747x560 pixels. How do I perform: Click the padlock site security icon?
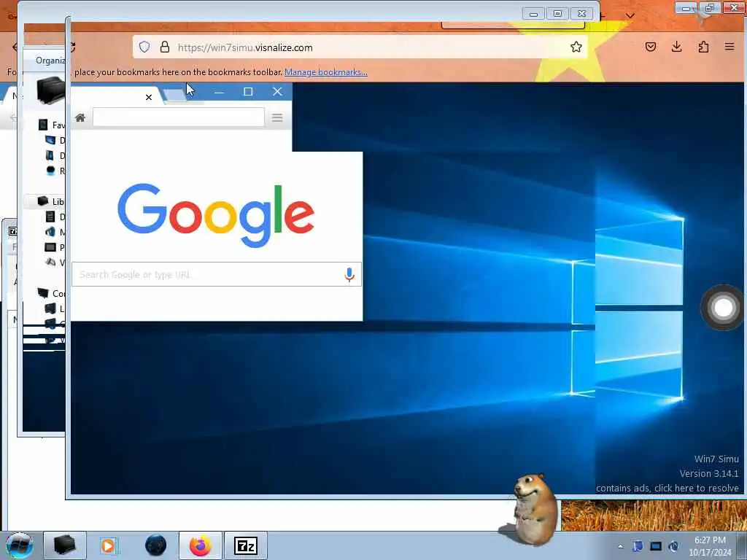tap(165, 47)
